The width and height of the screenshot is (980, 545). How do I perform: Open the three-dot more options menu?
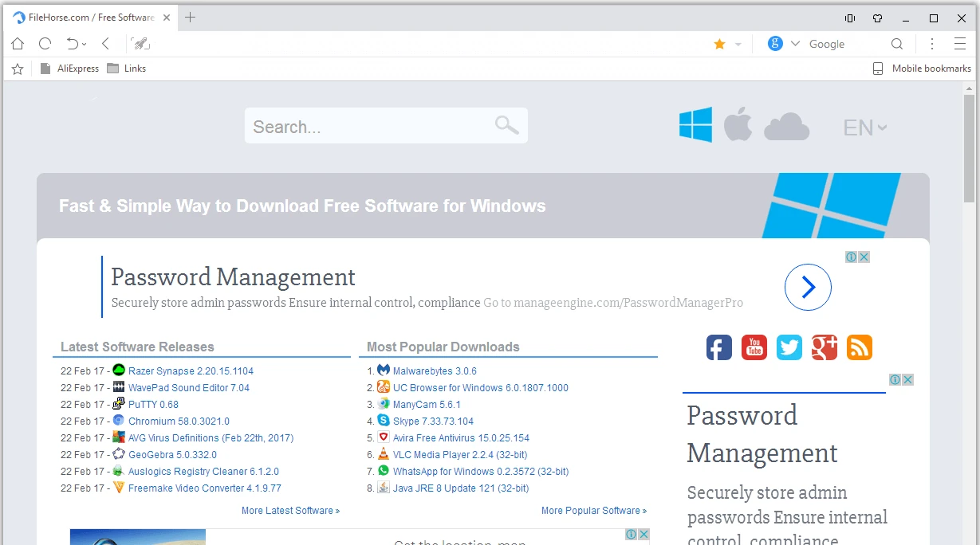tap(932, 44)
